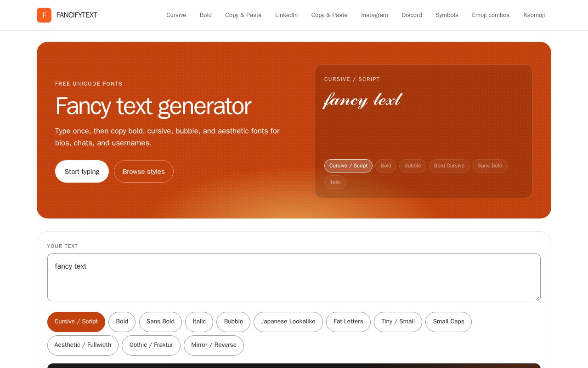Visit the LinkedIn navigation link
Screen dimensions: 588x368
click(286, 15)
